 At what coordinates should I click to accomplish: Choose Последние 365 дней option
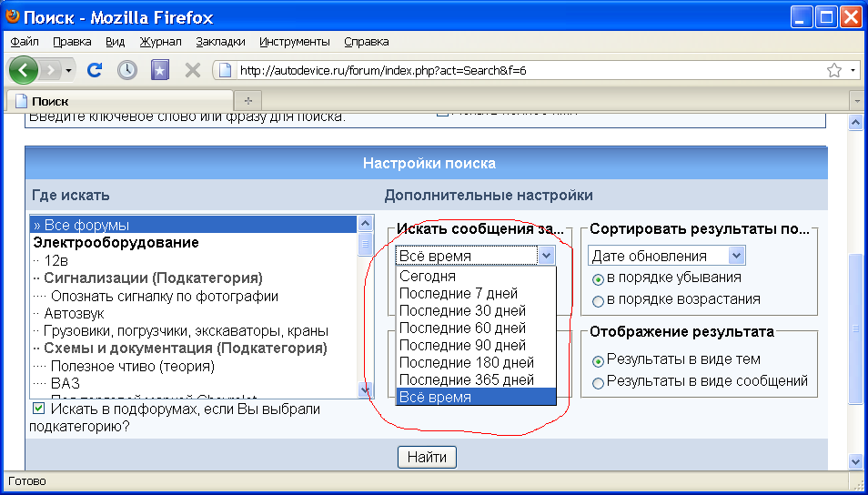pos(476,379)
